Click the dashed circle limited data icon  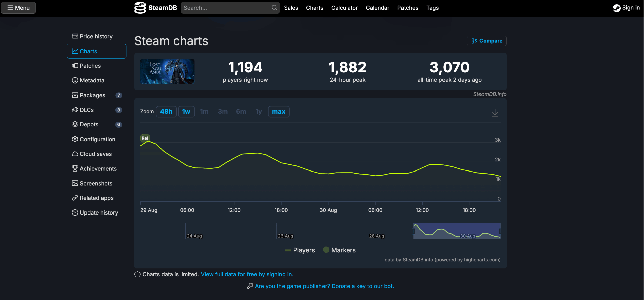coord(137,274)
